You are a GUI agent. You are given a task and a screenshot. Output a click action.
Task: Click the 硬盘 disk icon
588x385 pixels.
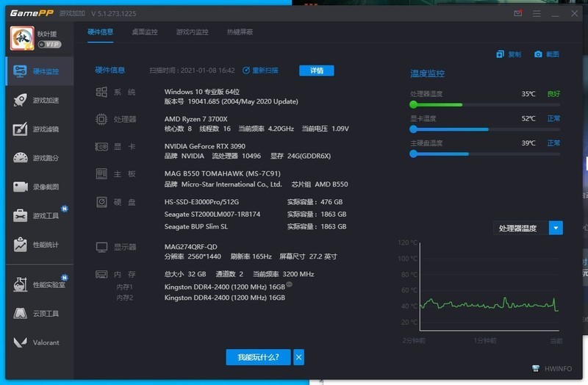pos(101,202)
